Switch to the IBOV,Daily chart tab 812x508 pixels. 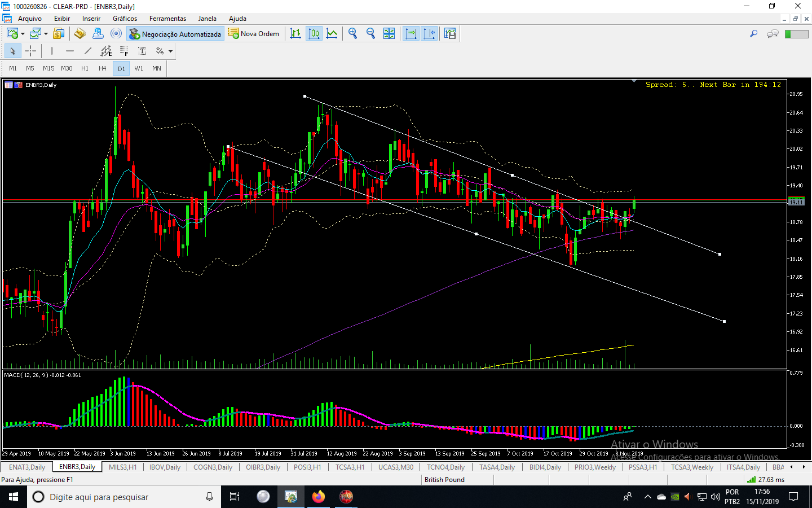coord(165,467)
